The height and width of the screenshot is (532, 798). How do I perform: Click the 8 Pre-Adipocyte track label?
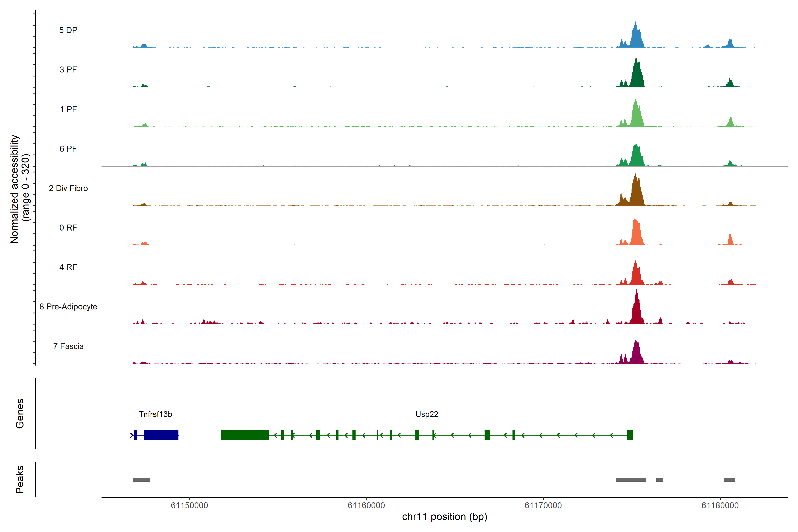click(68, 307)
